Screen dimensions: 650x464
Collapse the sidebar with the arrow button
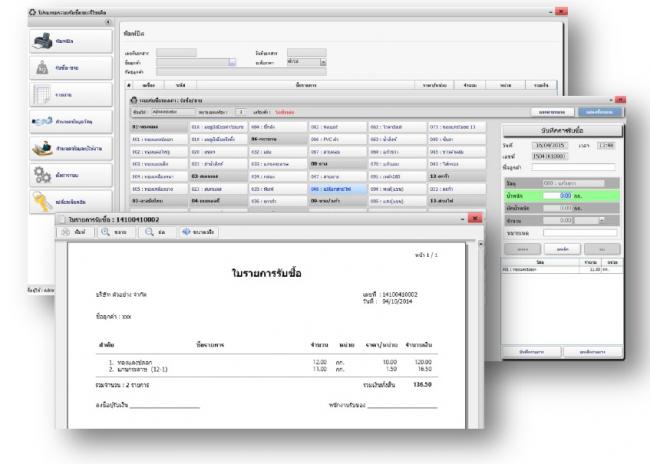click(108, 22)
